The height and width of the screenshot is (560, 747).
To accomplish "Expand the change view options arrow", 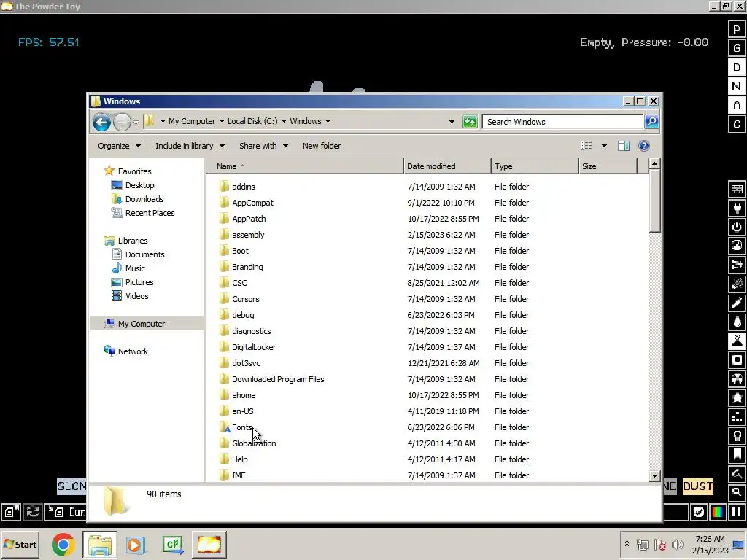I will 604,146.
